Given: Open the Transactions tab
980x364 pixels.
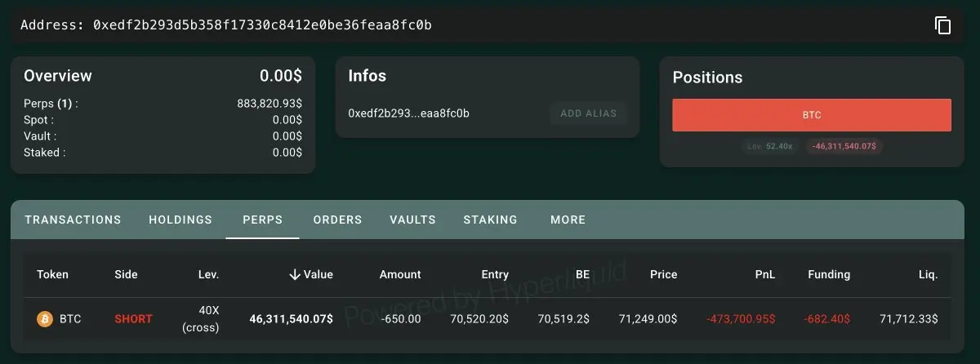Looking at the screenshot, I should coord(73,220).
